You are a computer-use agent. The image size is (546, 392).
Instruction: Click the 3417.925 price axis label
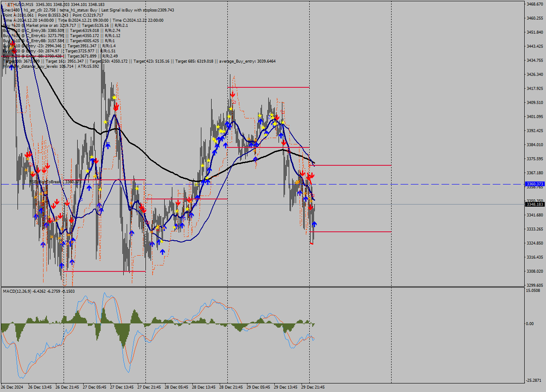tap(534, 88)
